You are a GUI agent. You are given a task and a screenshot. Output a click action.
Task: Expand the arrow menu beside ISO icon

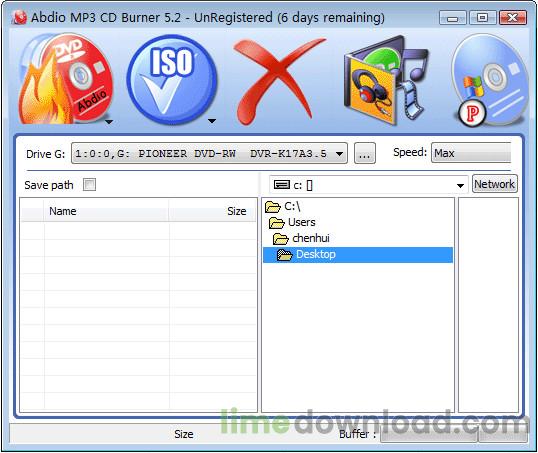pyautogui.click(x=212, y=121)
